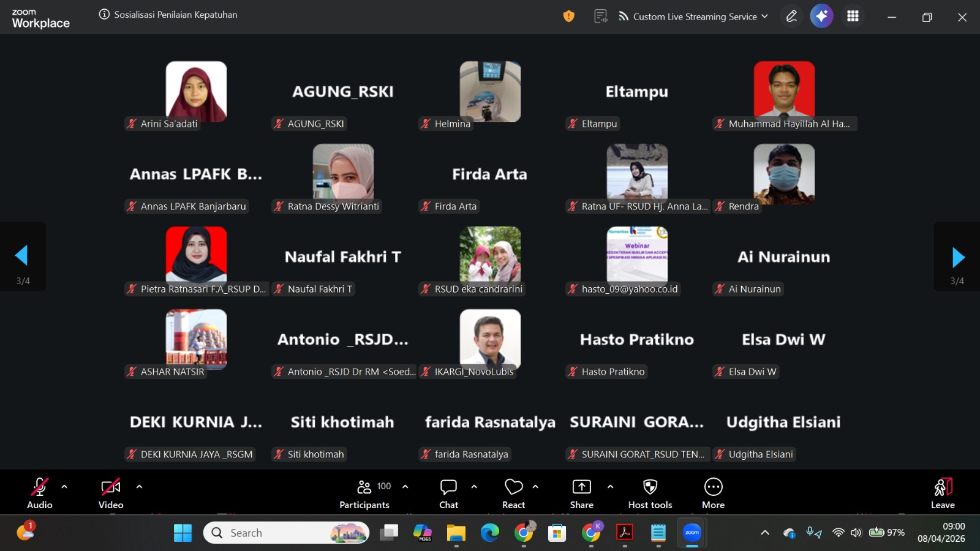Viewport: 980px width, 551px height.
Task: Turn on camera with Video button
Action: [x=111, y=493]
